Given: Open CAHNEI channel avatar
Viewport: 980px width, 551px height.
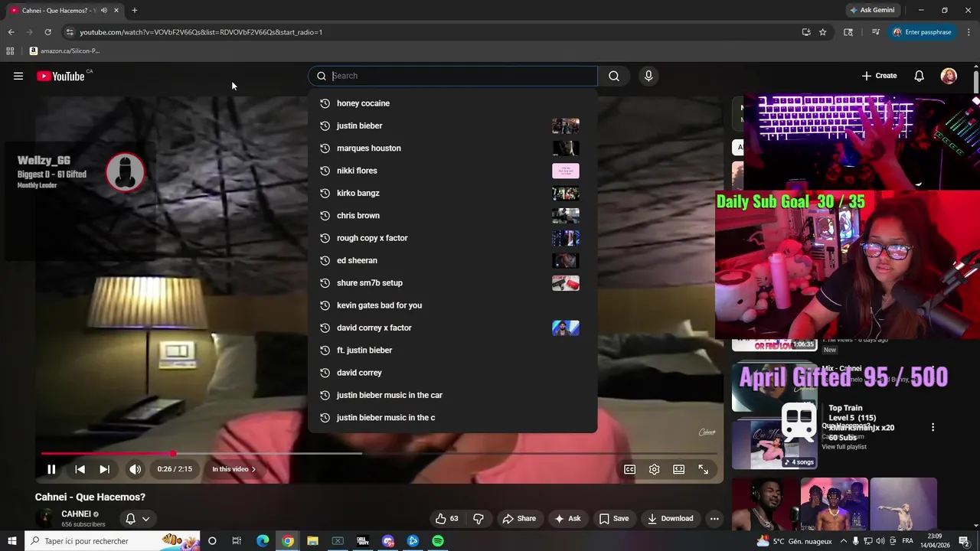Looking at the screenshot, I should tap(46, 519).
